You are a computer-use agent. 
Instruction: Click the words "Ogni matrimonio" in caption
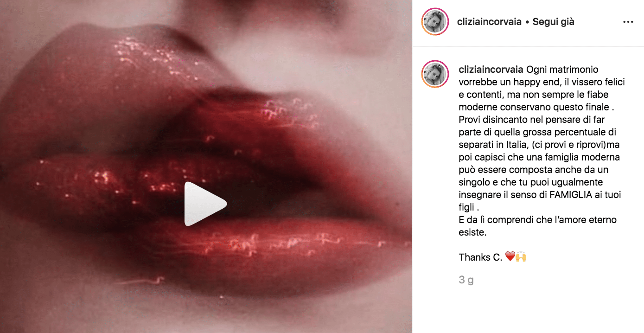[562, 70]
